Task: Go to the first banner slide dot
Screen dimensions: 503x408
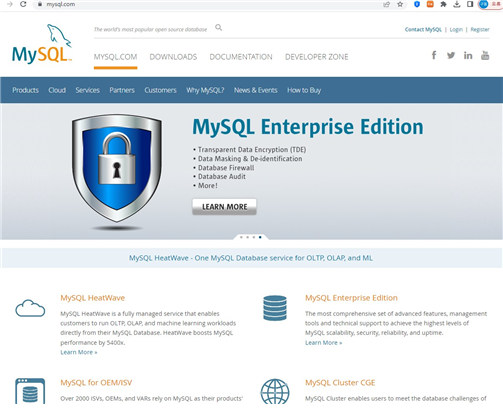Action: (x=241, y=237)
